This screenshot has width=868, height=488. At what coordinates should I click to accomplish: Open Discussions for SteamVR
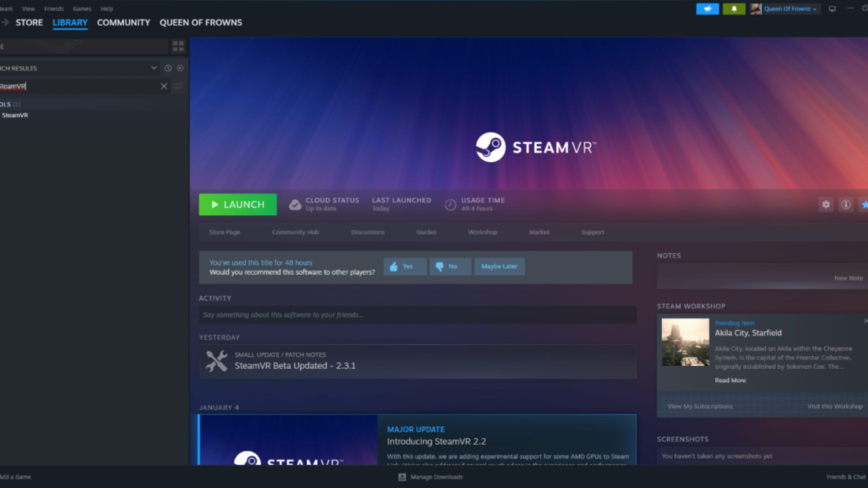click(368, 232)
